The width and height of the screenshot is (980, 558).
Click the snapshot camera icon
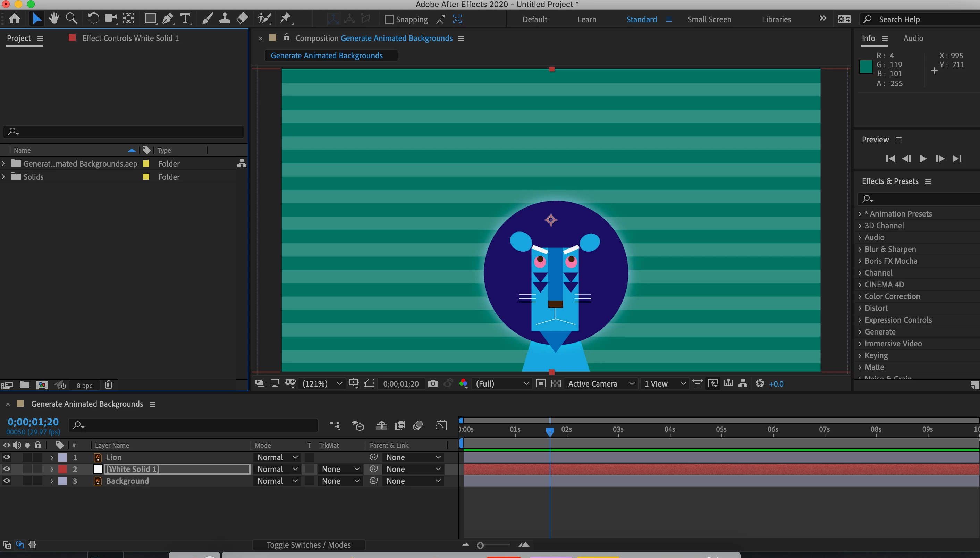(x=433, y=384)
